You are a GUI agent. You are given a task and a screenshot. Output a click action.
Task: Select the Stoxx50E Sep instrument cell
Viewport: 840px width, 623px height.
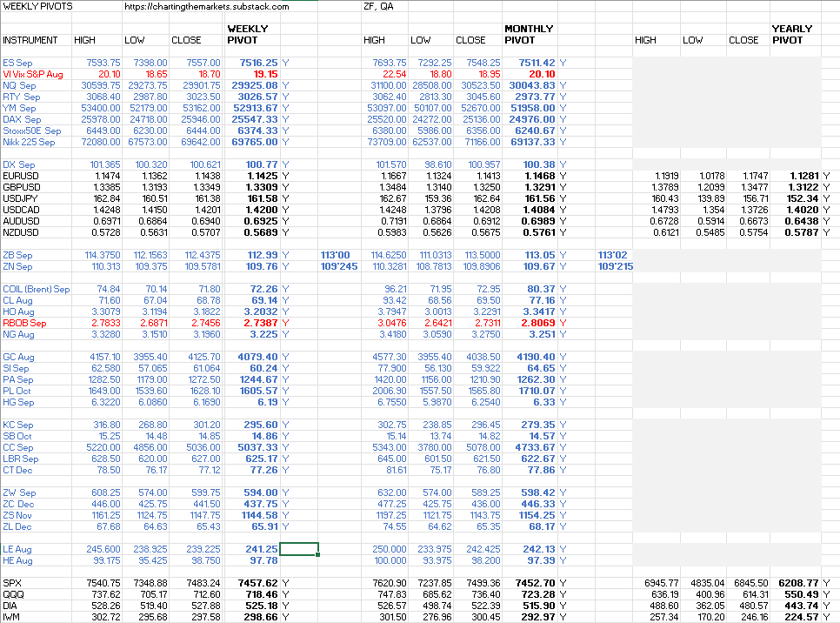point(31,131)
